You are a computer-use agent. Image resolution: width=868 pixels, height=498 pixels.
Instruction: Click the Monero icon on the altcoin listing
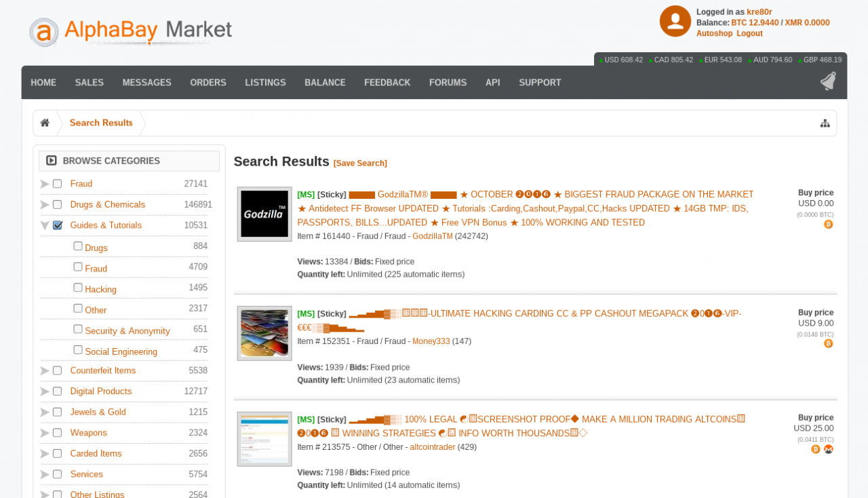click(x=829, y=449)
